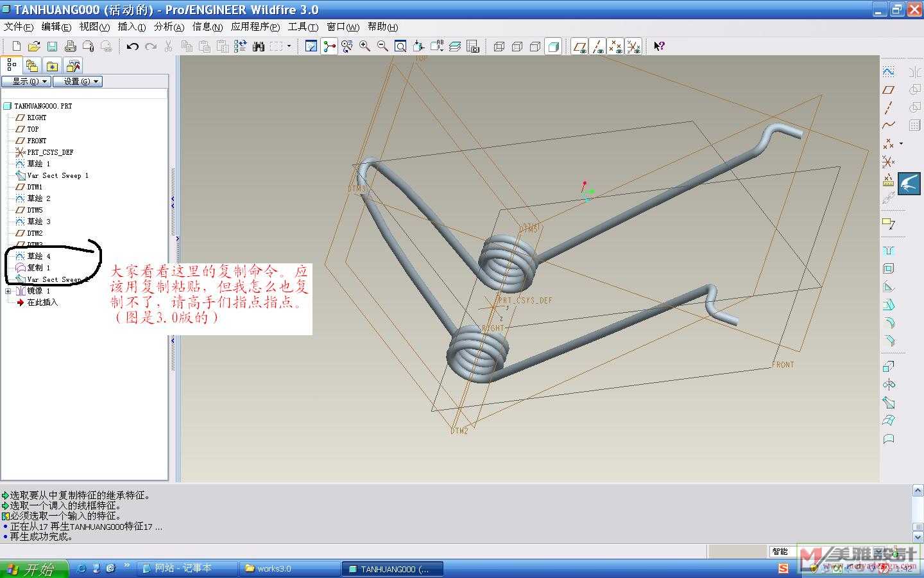Select the Hole tool in right toolbar
924x578 pixels.
click(x=889, y=250)
